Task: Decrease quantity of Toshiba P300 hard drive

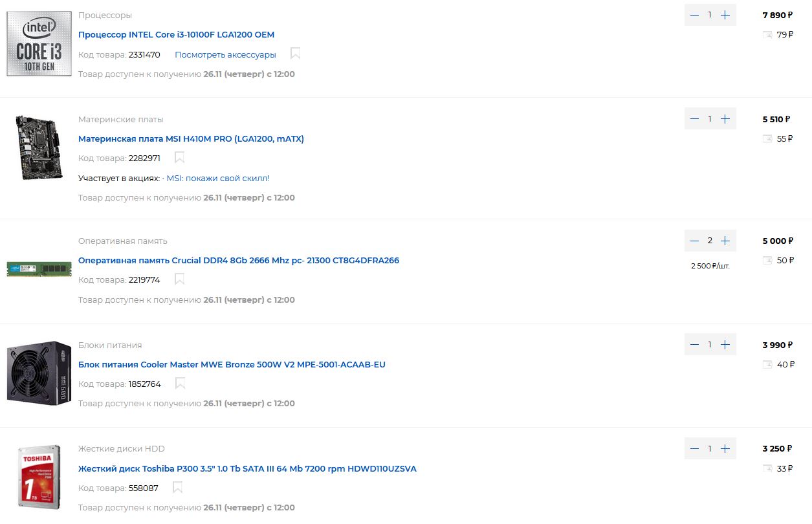Action: pyautogui.click(x=695, y=448)
